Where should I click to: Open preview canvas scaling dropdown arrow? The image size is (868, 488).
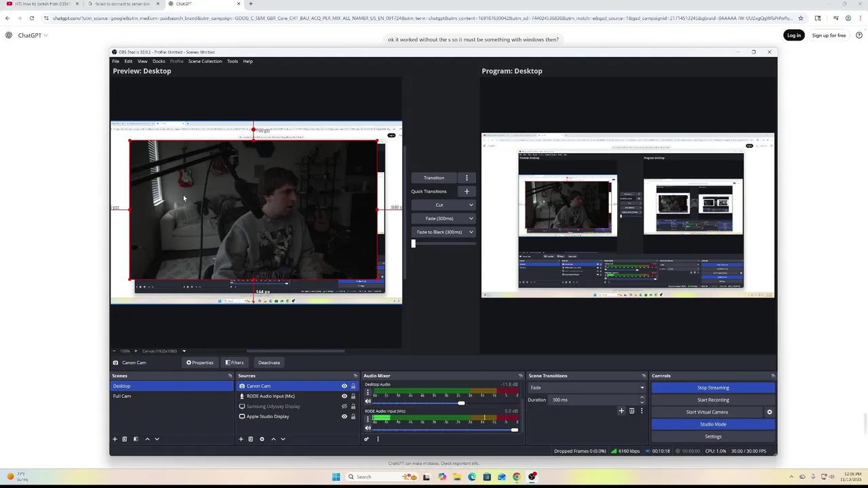184,351
